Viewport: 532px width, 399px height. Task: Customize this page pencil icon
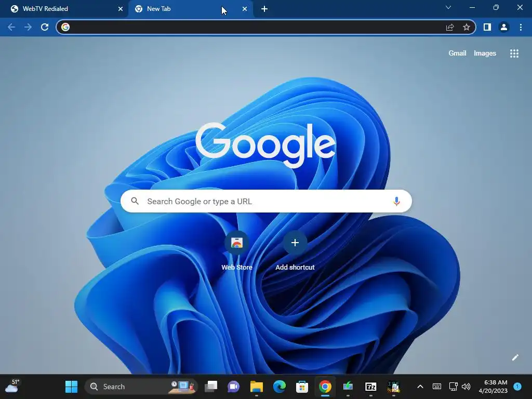[515, 357]
